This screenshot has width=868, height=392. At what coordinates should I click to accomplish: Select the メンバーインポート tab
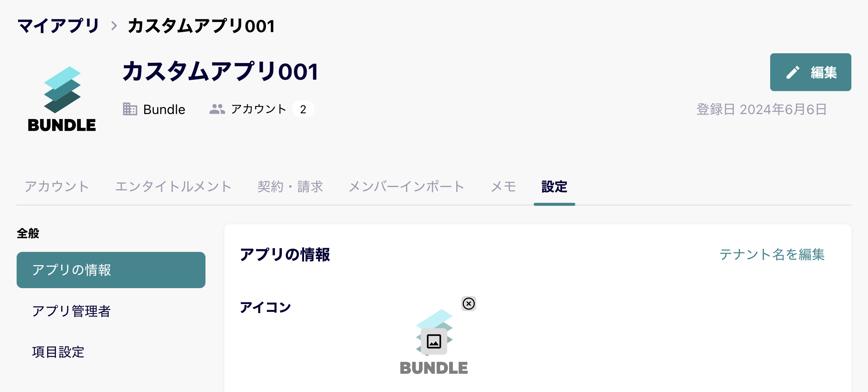(x=406, y=187)
